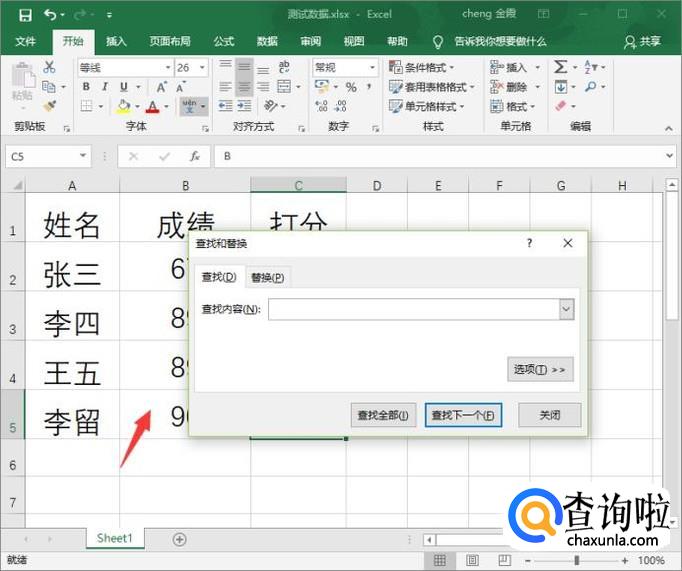Image resolution: width=682 pixels, height=571 pixels.
Task: Click the Cut scissors icon
Action: [x=49, y=67]
